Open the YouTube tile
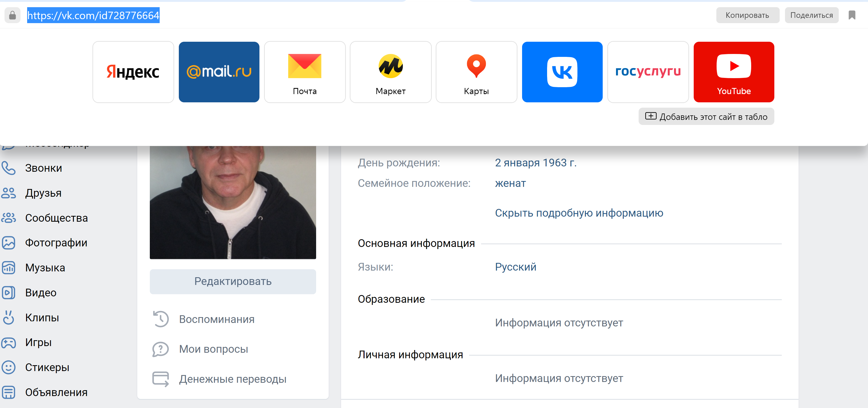Viewport: 868px width, 408px height. [x=734, y=72]
